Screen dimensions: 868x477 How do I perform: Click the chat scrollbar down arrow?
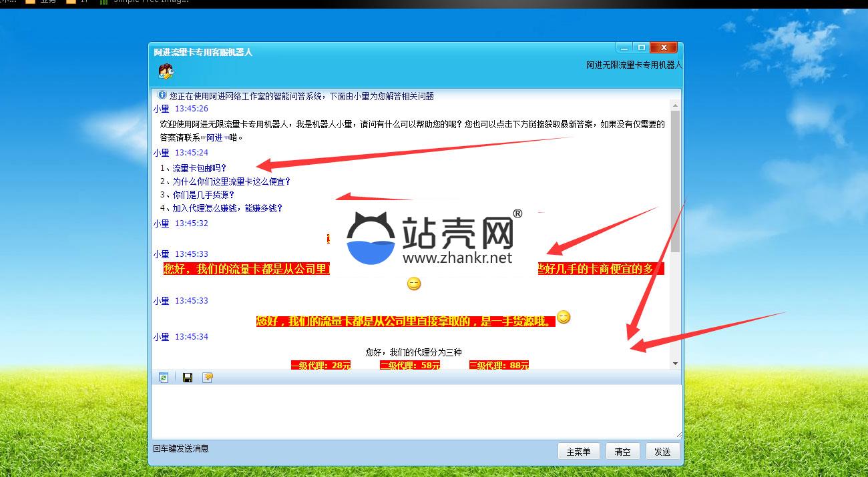click(x=675, y=364)
